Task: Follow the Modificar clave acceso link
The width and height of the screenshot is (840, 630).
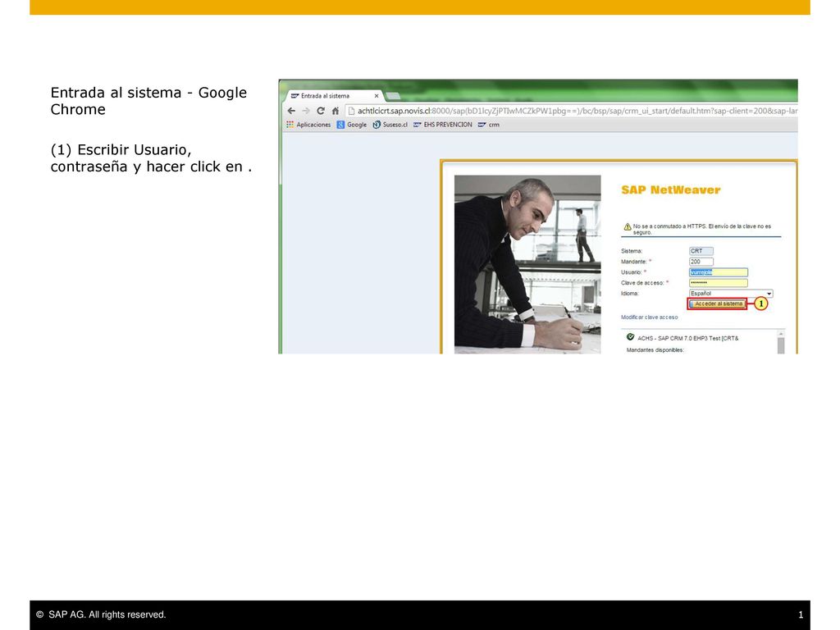Action: (650, 317)
